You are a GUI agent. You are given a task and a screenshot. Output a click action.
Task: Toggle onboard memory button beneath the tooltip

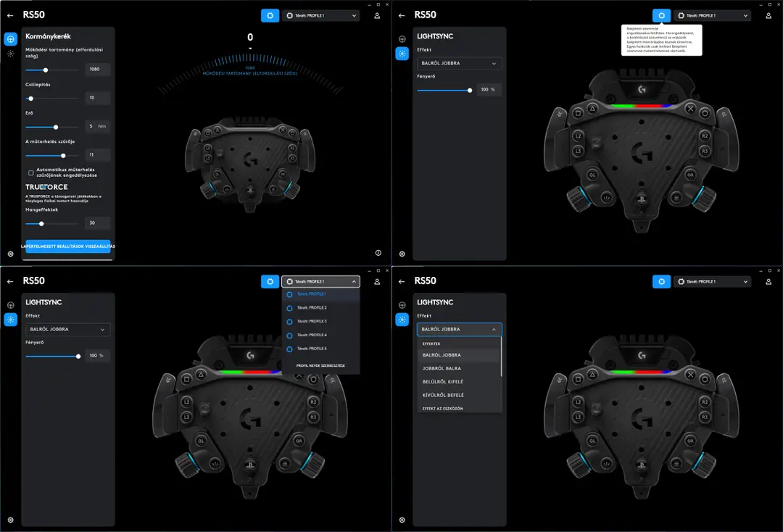tap(662, 15)
